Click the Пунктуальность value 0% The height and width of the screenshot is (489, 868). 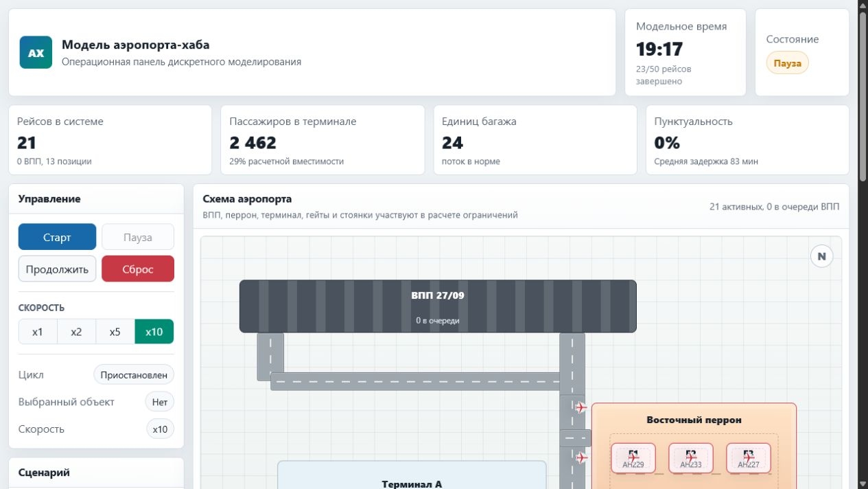click(667, 143)
